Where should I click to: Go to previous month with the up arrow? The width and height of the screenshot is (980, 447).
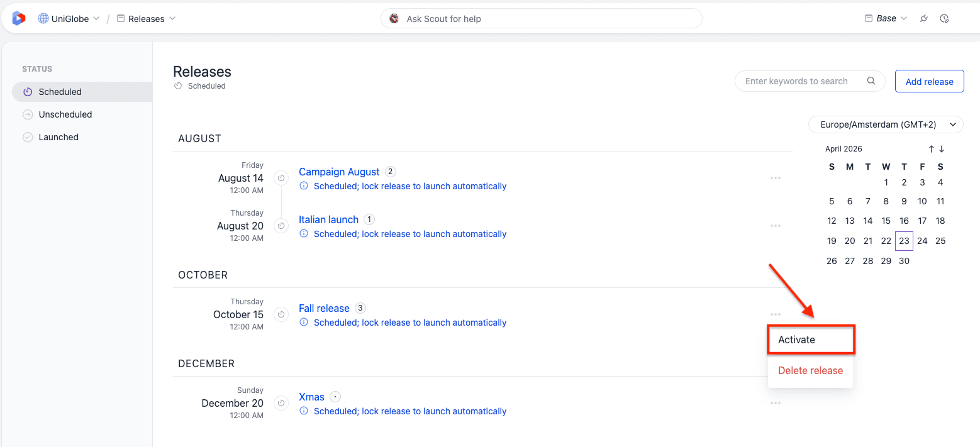(932, 149)
